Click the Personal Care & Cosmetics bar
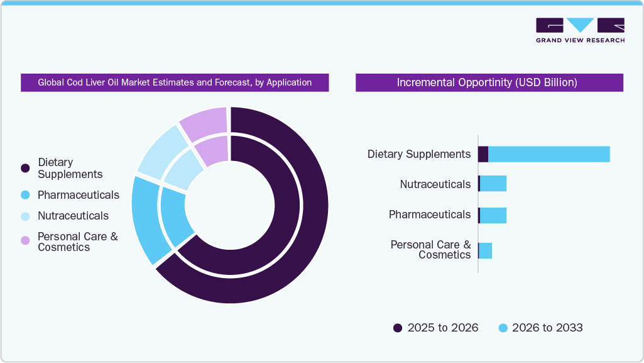This screenshot has width=644, height=363. pos(485,251)
